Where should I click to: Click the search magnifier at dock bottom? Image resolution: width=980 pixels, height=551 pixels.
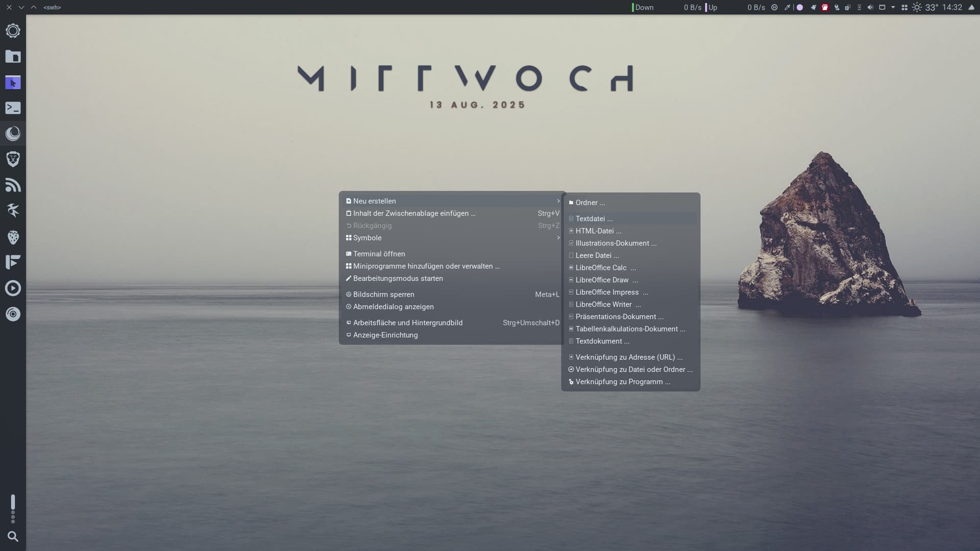pyautogui.click(x=13, y=536)
